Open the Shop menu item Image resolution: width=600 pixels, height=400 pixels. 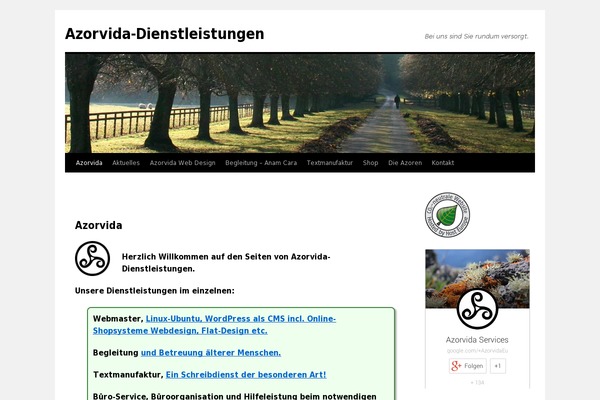[370, 163]
